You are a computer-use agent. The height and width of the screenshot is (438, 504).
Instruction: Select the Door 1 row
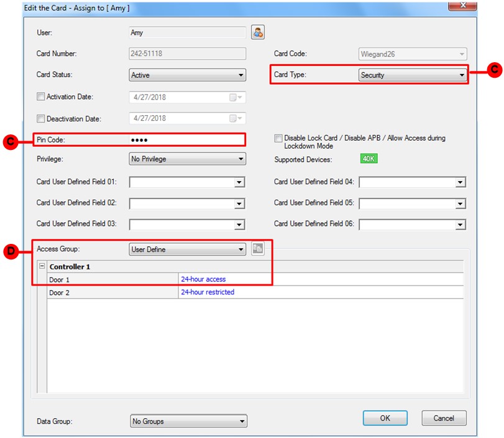pos(255,279)
